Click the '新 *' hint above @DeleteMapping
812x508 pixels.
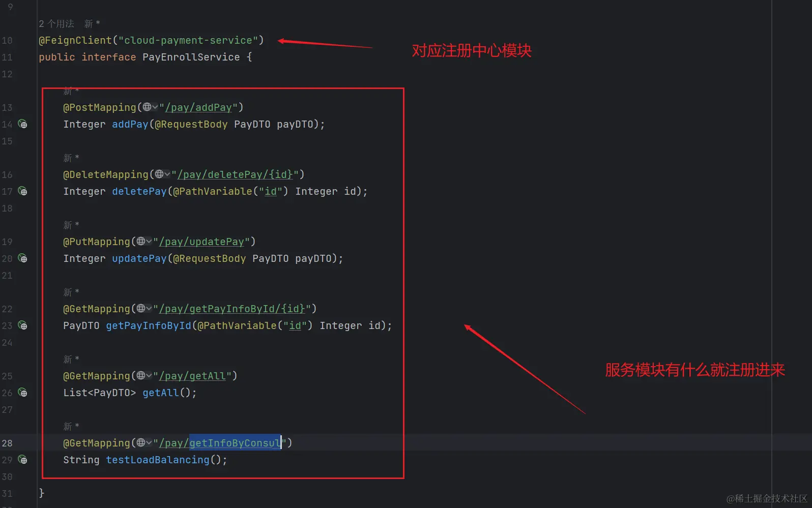(x=71, y=158)
